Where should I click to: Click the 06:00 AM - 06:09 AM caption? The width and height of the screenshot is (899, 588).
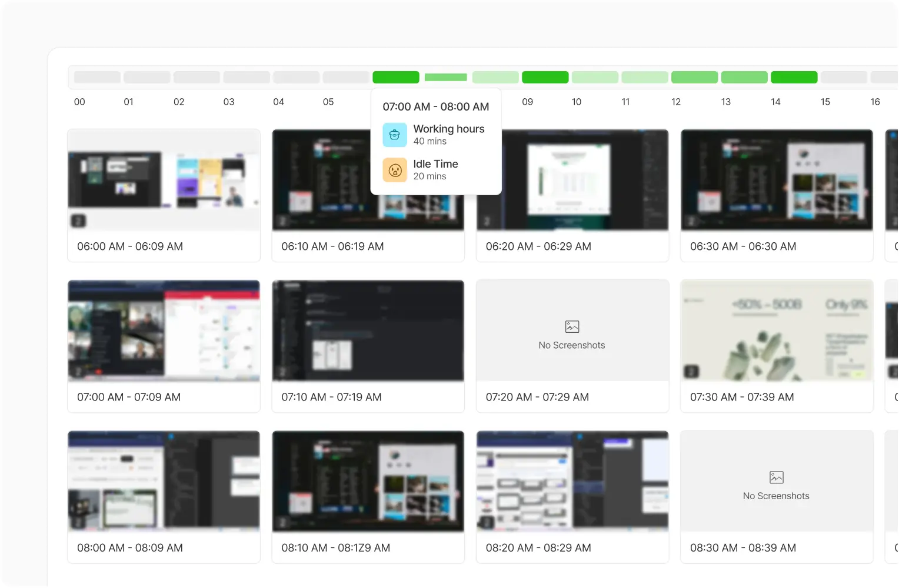pos(130,246)
